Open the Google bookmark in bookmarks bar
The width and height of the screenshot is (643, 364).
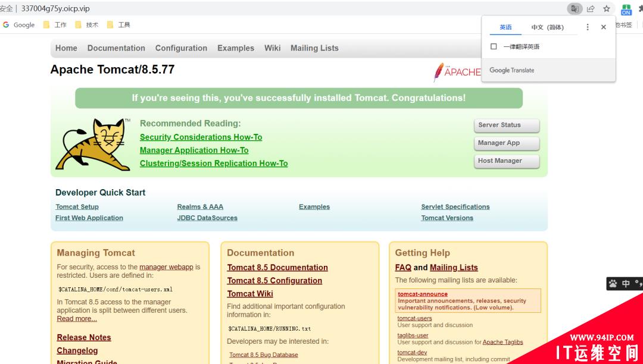19,24
